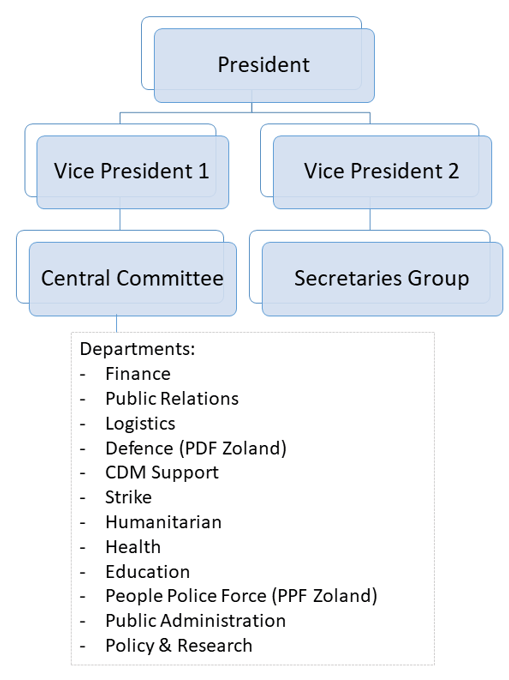Click People Police Force (PPF Zoland)
Image resolution: width=509 pixels, height=680 pixels.
pos(241,596)
